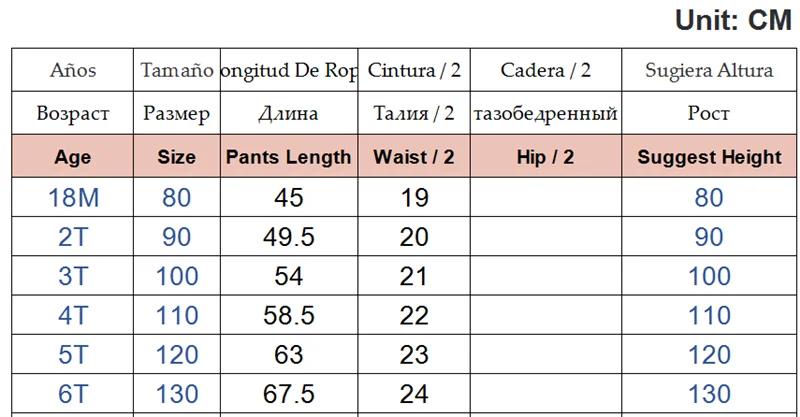This screenshot has height=417, width=800.
Task: Click the "Waist / 2" header
Action: pos(414,157)
